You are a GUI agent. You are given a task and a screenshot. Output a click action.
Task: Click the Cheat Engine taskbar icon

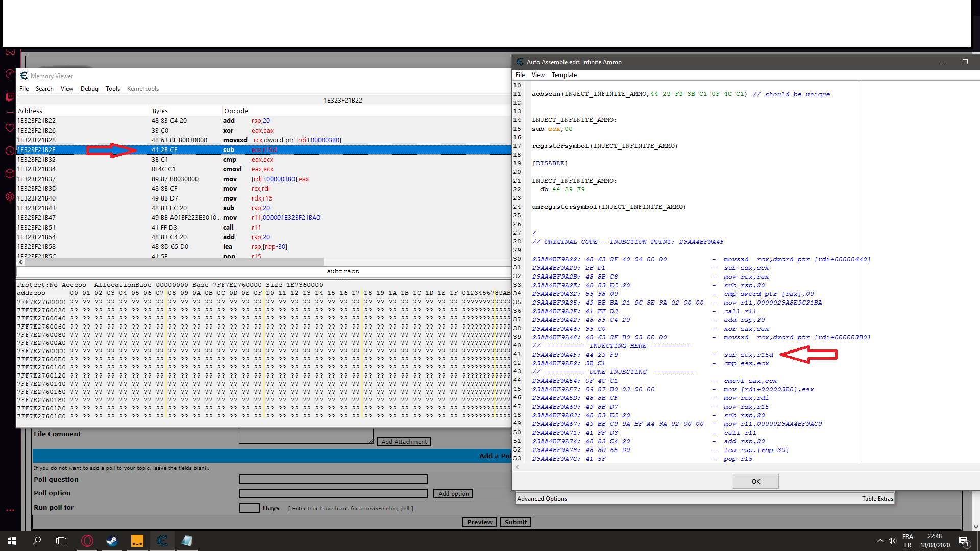click(162, 541)
